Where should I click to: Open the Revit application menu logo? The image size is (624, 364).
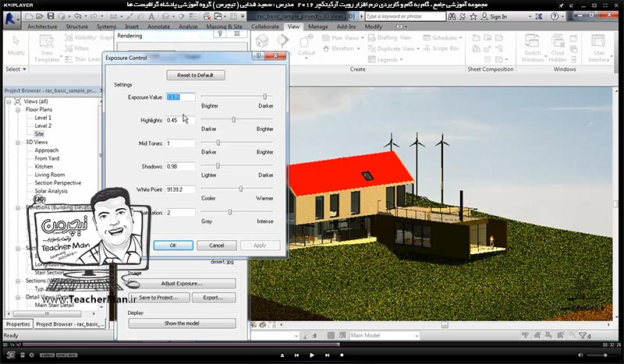11,19
